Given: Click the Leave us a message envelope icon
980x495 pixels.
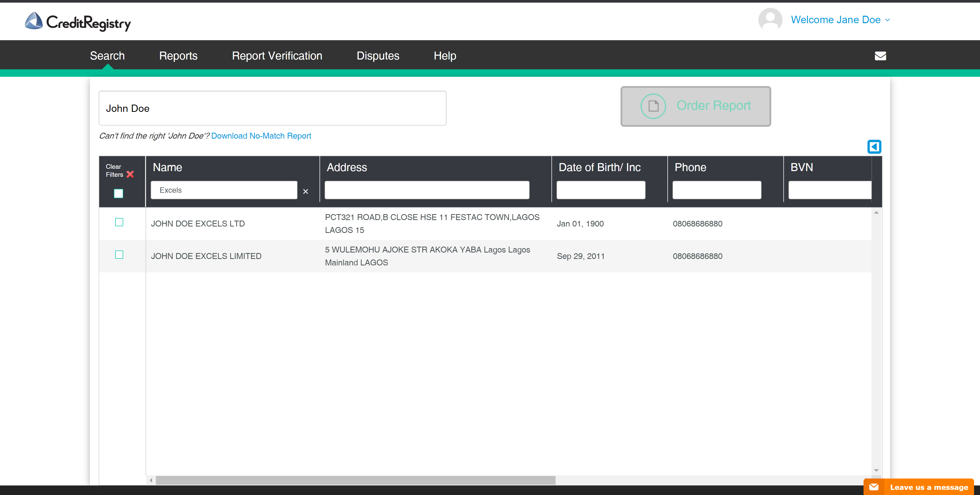Looking at the screenshot, I should pos(874,487).
